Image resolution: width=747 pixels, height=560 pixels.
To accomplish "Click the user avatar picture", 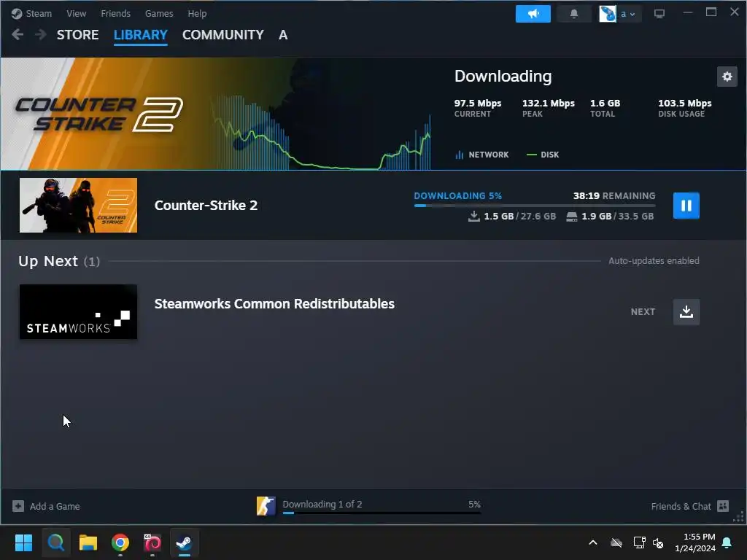I will [608, 14].
